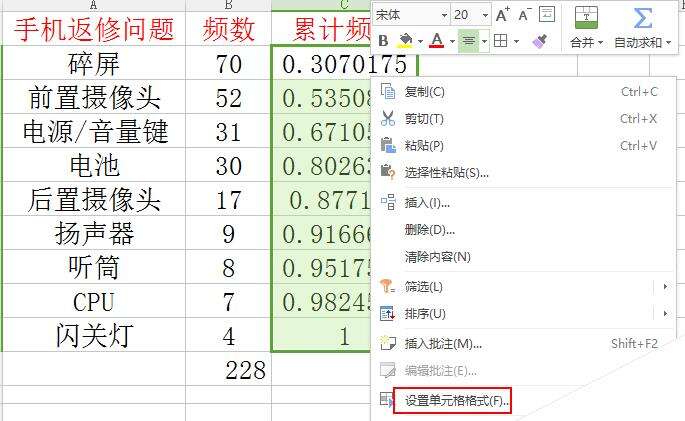This screenshot has height=421, width=685.
Task: Select total cell showing 228
Action: tap(228, 369)
